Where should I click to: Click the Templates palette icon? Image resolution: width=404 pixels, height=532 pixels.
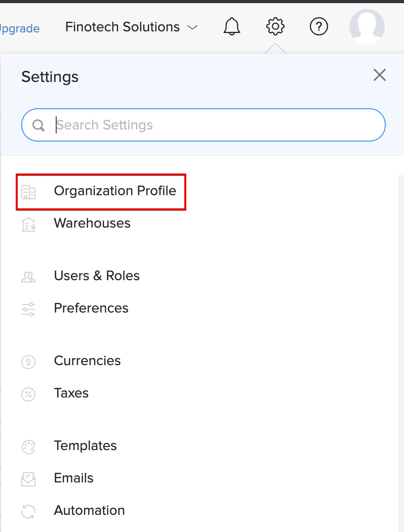29,447
